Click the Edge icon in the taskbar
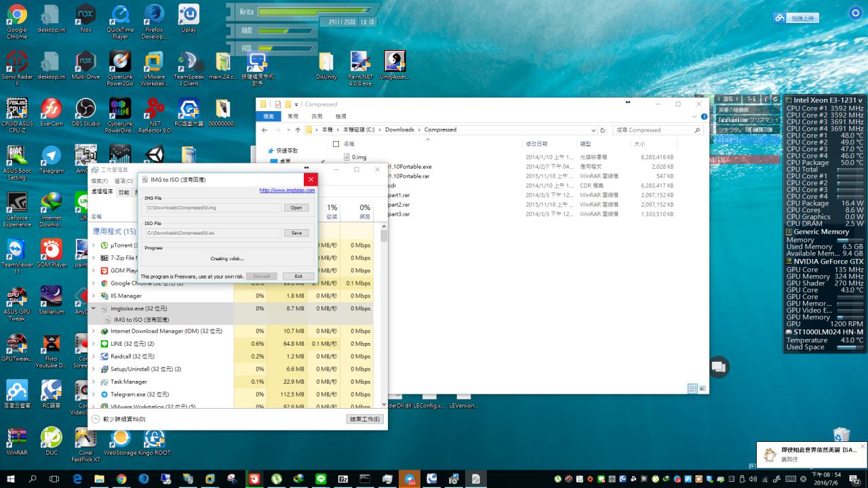868x488 pixels. pos(77,479)
